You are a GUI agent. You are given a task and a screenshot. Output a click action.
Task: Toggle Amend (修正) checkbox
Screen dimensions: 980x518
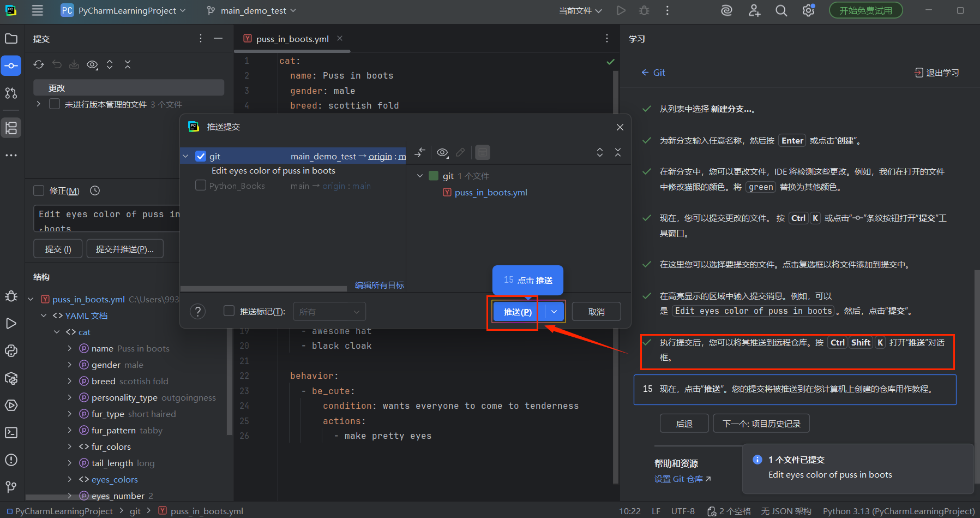pyautogui.click(x=39, y=190)
